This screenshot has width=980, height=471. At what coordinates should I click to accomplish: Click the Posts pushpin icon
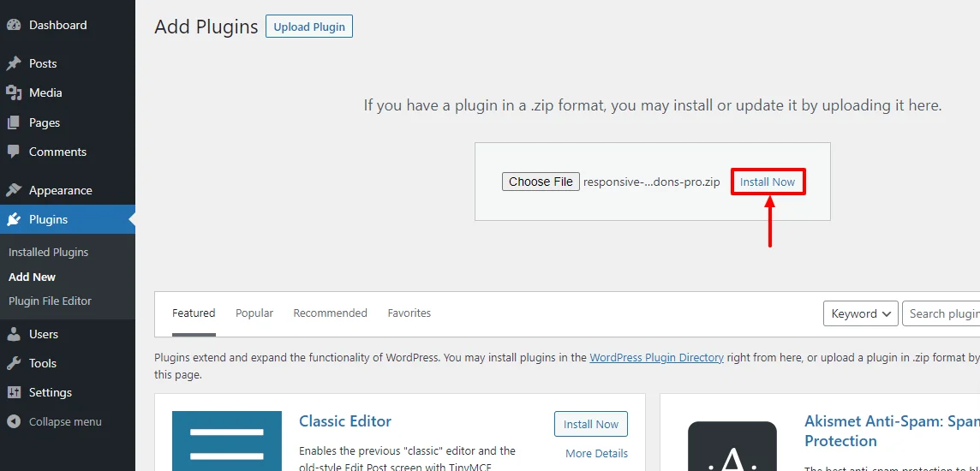(x=14, y=63)
